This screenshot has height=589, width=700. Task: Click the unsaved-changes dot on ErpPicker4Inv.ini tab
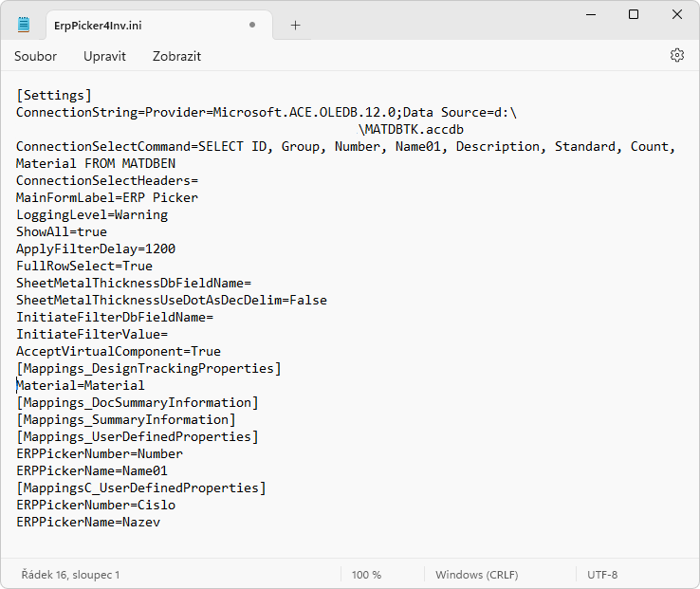click(252, 26)
